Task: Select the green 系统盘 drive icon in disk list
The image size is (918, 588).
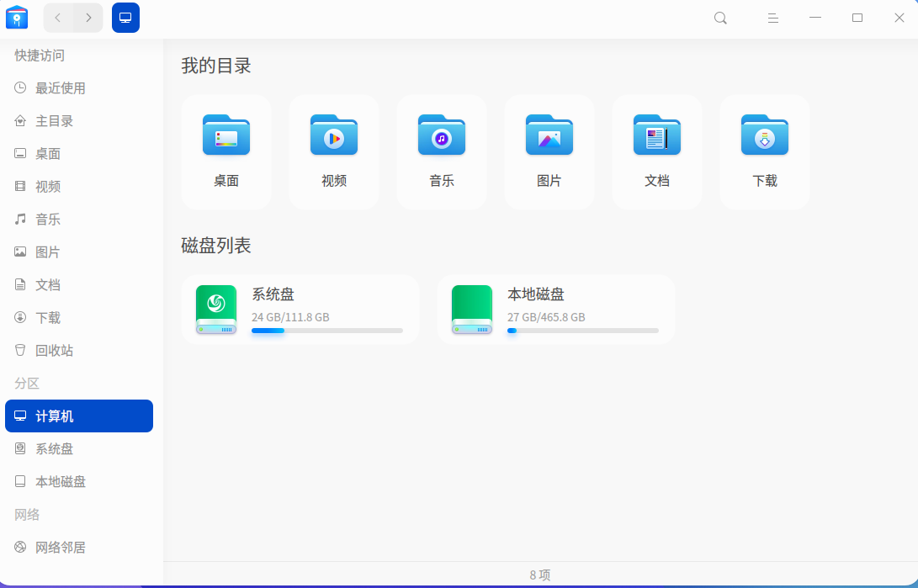Action: point(216,310)
